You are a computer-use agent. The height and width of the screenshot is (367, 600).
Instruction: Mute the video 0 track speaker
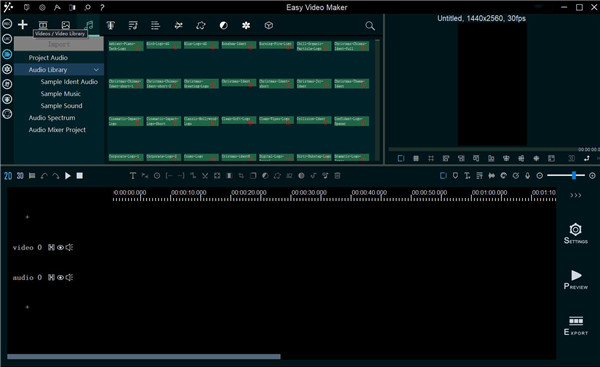click(69, 248)
